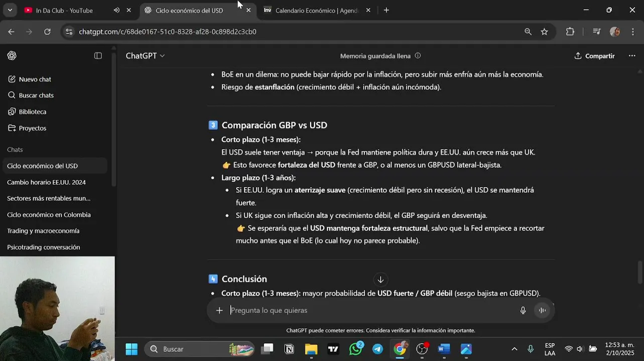Open the Extensions puzzle icon
The image size is (644, 361).
(x=570, y=32)
